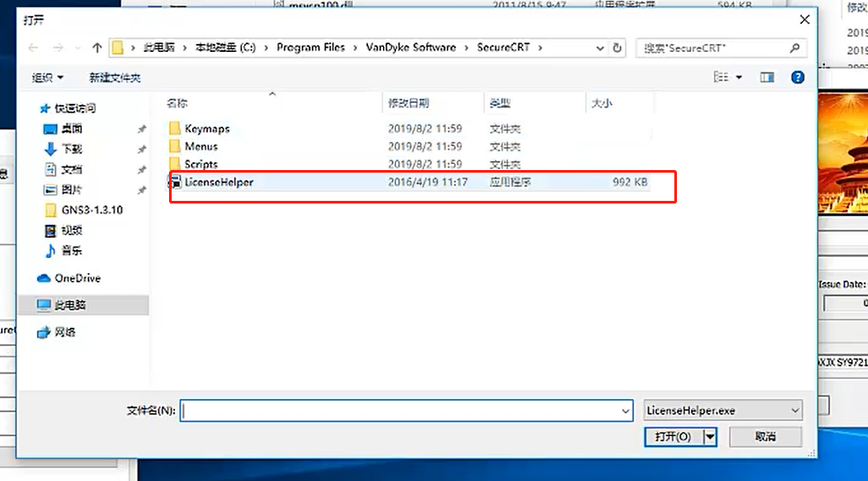Click the 打开(O) open button
The width and height of the screenshot is (868, 481).
673,437
